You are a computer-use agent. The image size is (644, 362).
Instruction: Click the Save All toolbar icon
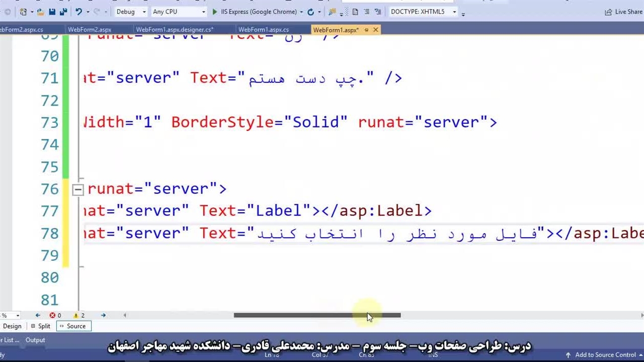(x=63, y=12)
